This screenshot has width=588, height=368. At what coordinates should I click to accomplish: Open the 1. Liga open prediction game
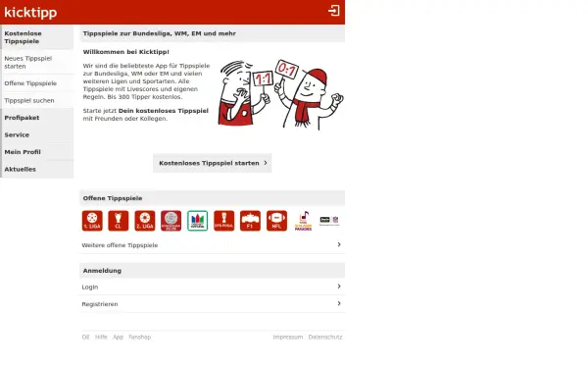[x=92, y=221]
